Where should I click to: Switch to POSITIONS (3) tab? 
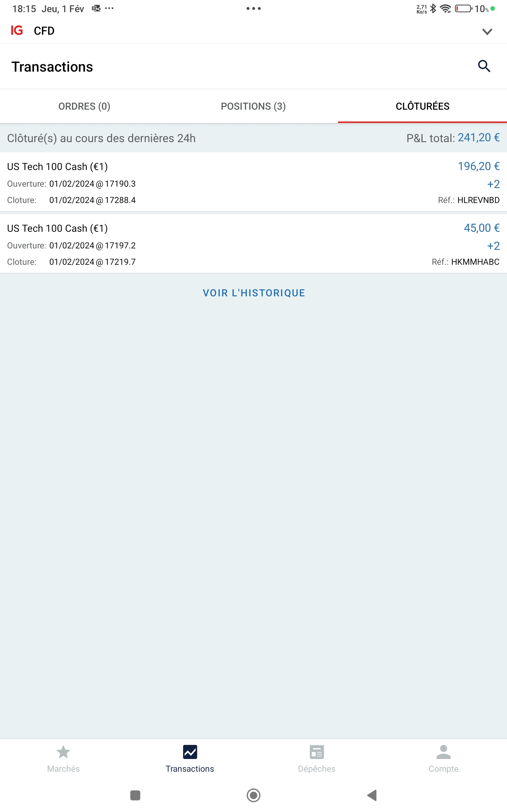(253, 106)
